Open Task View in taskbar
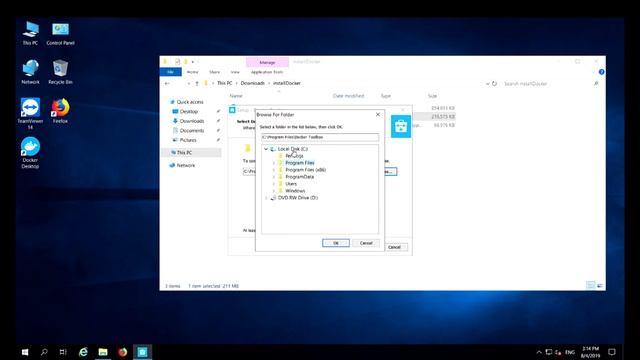This screenshot has width=640, height=360. (63, 352)
